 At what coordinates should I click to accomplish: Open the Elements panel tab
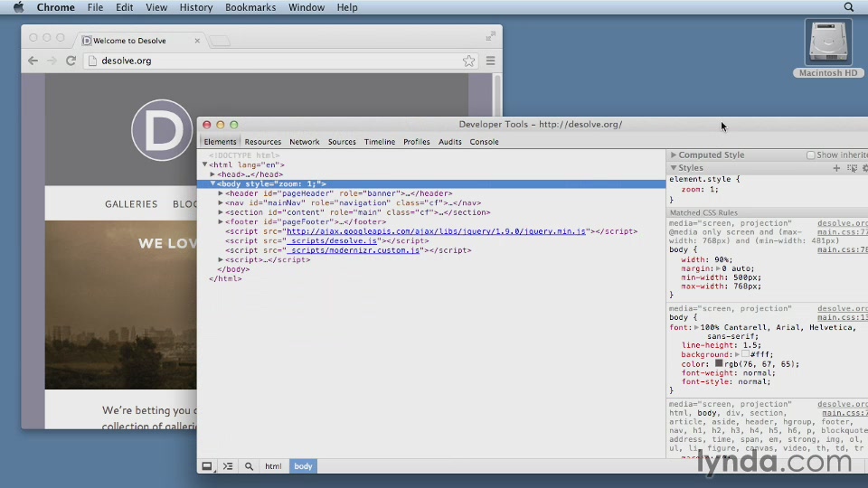pyautogui.click(x=220, y=142)
